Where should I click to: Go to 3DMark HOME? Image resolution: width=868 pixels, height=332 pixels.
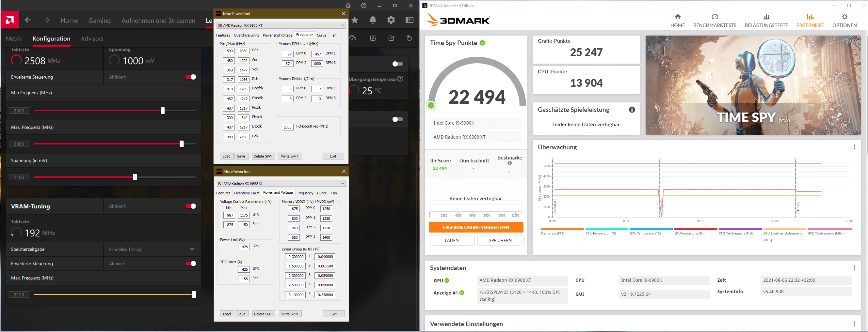coord(678,21)
